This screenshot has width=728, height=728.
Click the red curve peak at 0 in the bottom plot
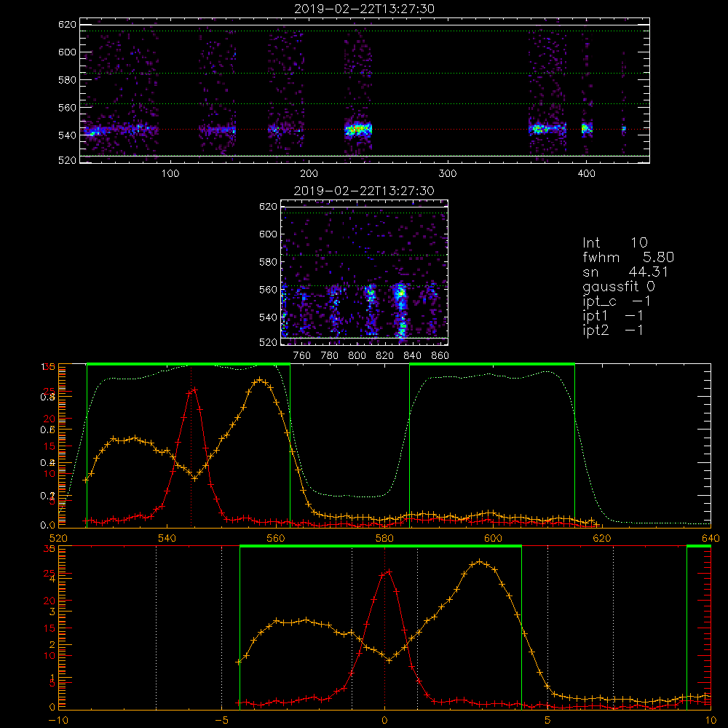coord(388,571)
